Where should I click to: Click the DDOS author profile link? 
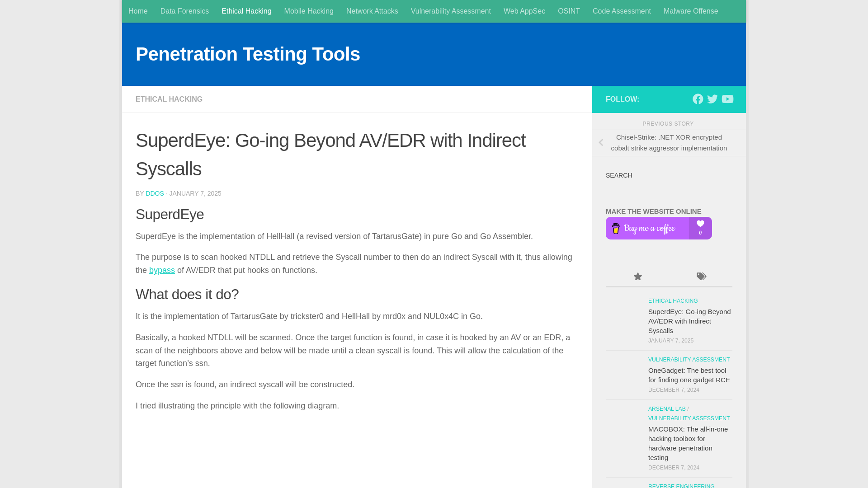pyautogui.click(x=155, y=193)
